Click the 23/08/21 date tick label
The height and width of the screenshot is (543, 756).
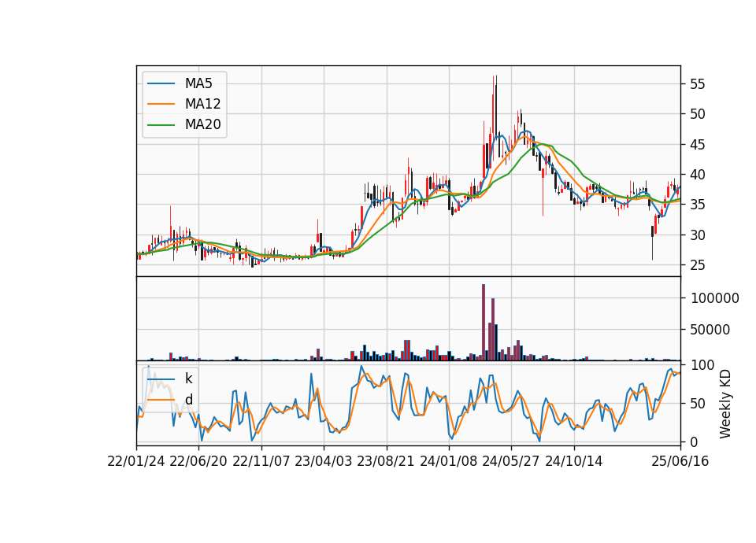(386, 461)
